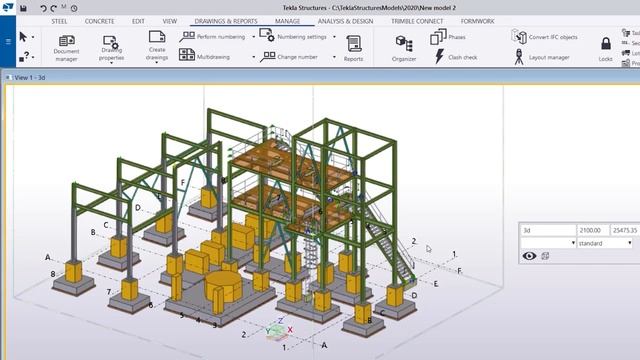Select the MANAGE ribbon tab
Image resolution: width=640 pixels, height=360 pixels.
point(287,21)
